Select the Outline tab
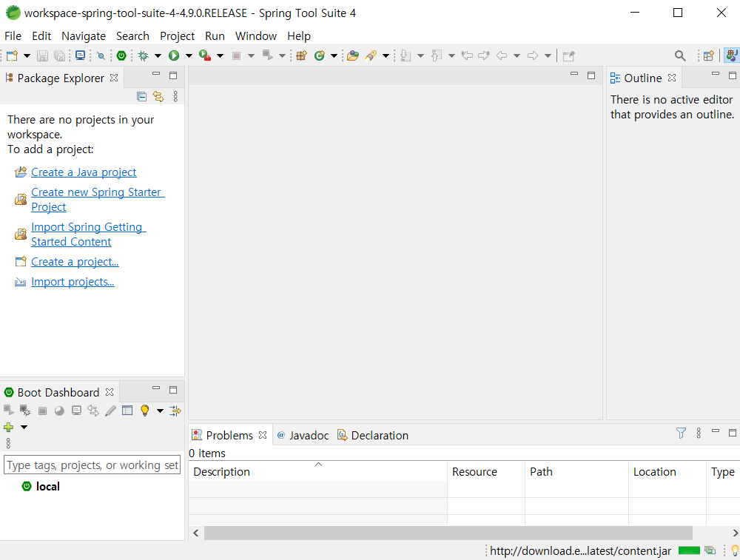The image size is (740, 560). tap(643, 78)
